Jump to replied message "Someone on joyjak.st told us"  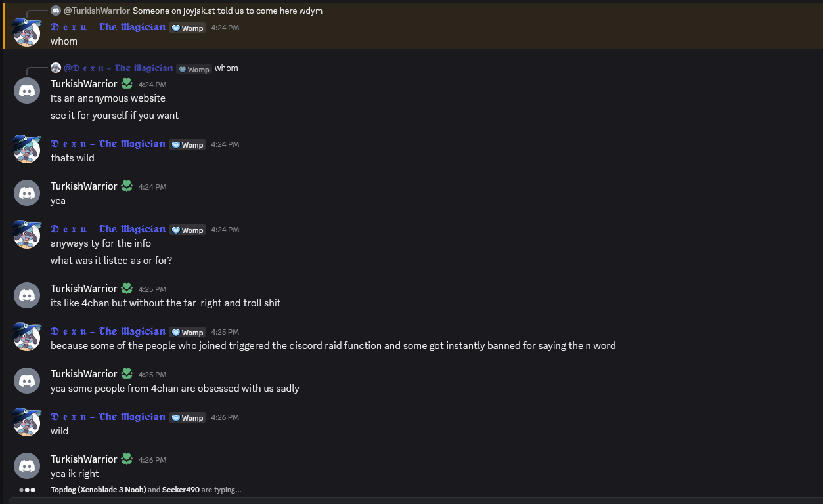[x=227, y=11]
